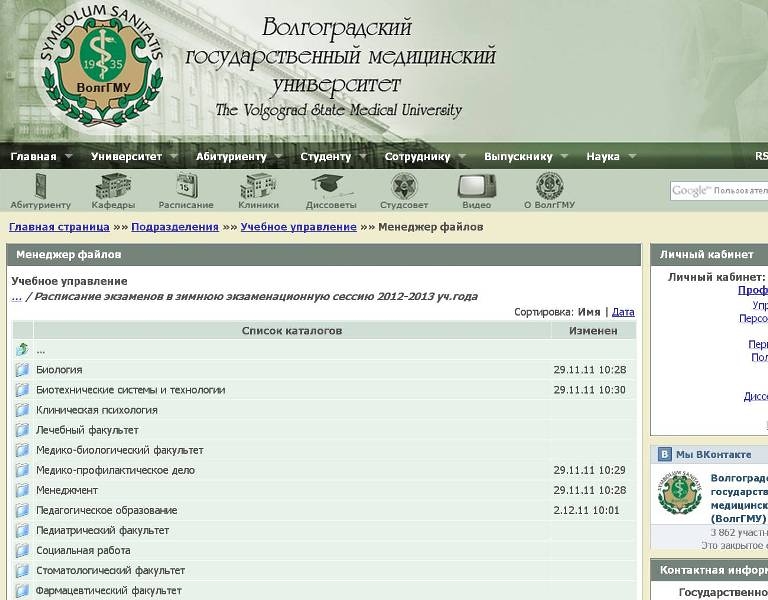Click the Google custom search field
This screenshot has height=600, width=768.
[x=719, y=191]
